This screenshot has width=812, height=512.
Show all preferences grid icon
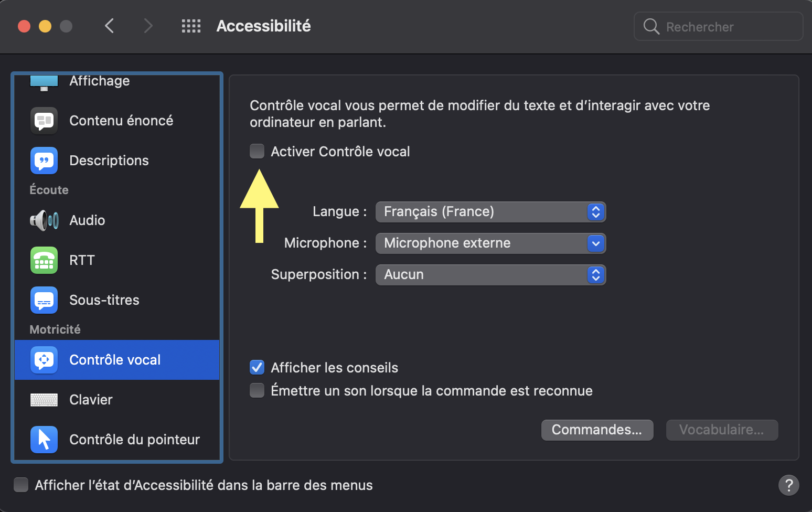191,26
